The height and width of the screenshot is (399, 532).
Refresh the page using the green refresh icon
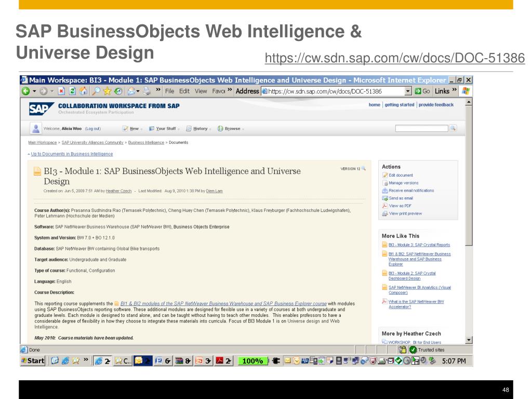(x=72, y=91)
